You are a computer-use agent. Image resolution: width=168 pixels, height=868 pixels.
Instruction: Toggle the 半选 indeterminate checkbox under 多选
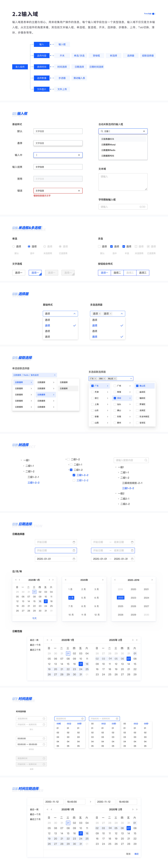[x=124, y=246]
